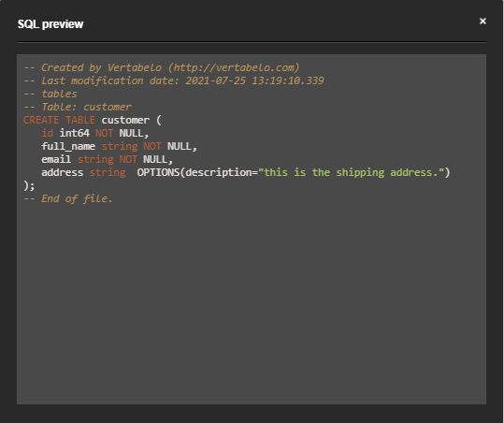Click the closing parenthesis and semicolon line
The height and width of the screenshot is (423, 504).
29,185
